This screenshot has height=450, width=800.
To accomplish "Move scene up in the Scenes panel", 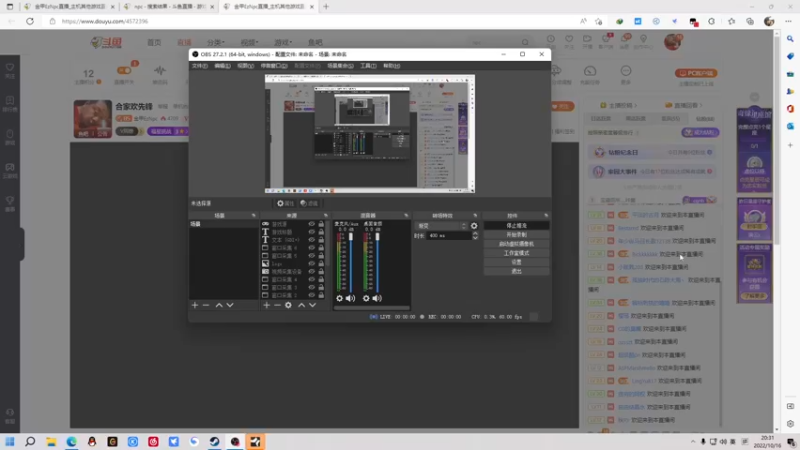I will pyautogui.click(x=219, y=305).
